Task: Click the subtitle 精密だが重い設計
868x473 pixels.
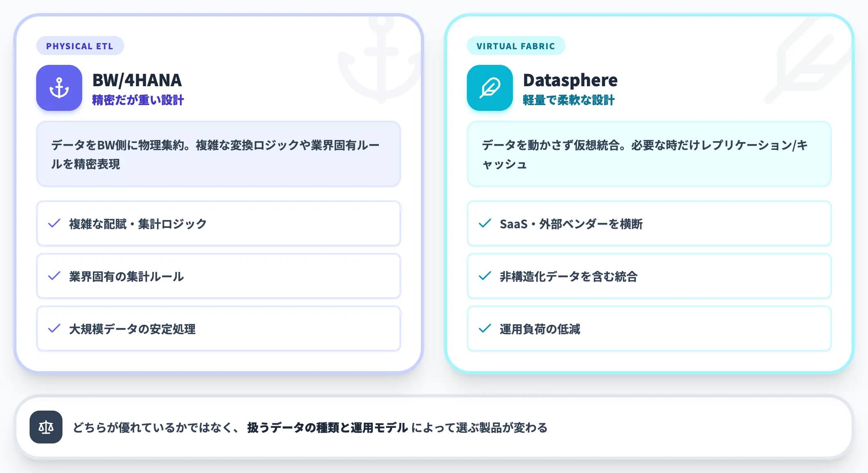Action: pyautogui.click(x=138, y=100)
